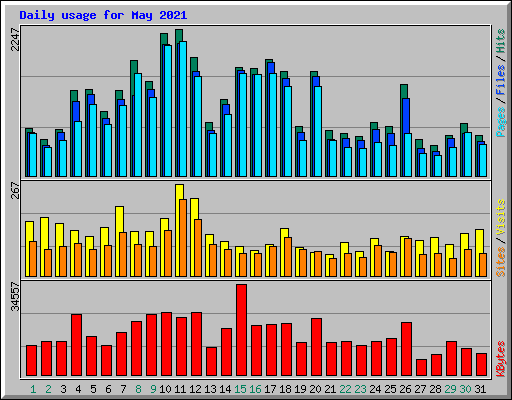Click the red KBytes bar for day 4
Viewport: 512px width, 400px height.
[77, 345]
